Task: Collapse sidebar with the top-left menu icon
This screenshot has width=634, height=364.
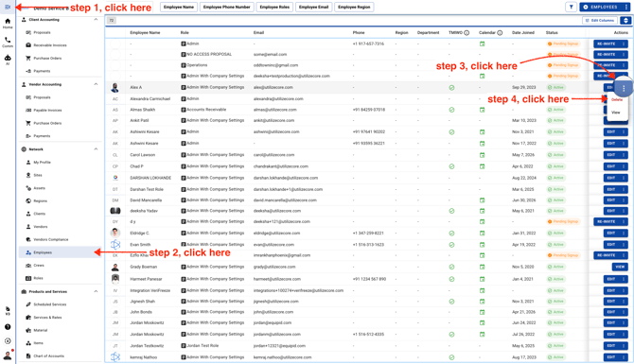Action: (x=8, y=7)
